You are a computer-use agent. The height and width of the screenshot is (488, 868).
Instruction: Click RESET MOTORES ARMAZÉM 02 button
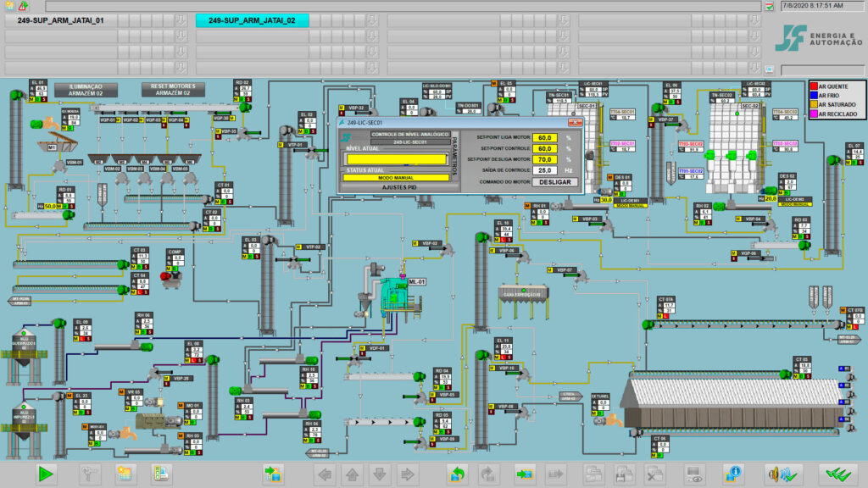(x=173, y=90)
